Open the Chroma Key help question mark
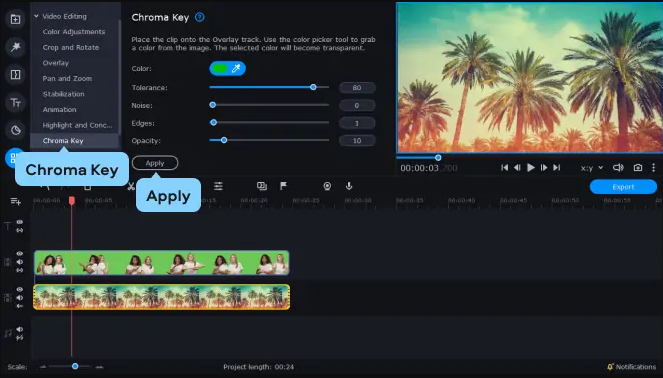Screen dimensions: 663x378 click(x=200, y=17)
